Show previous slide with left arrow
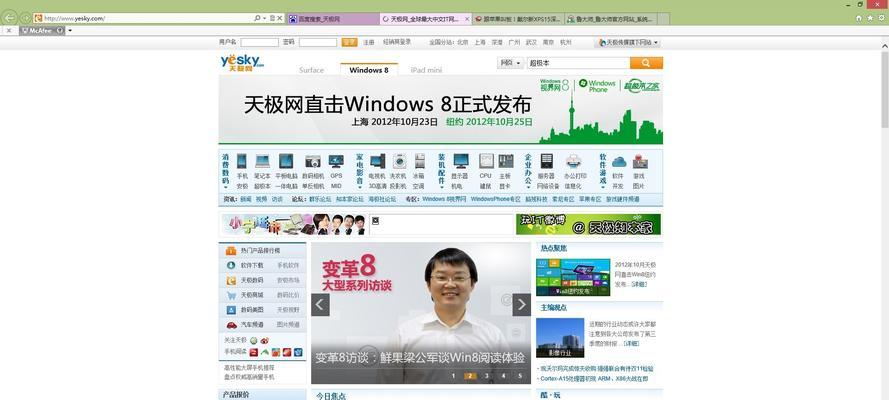The width and height of the screenshot is (889, 400). pyautogui.click(x=320, y=305)
